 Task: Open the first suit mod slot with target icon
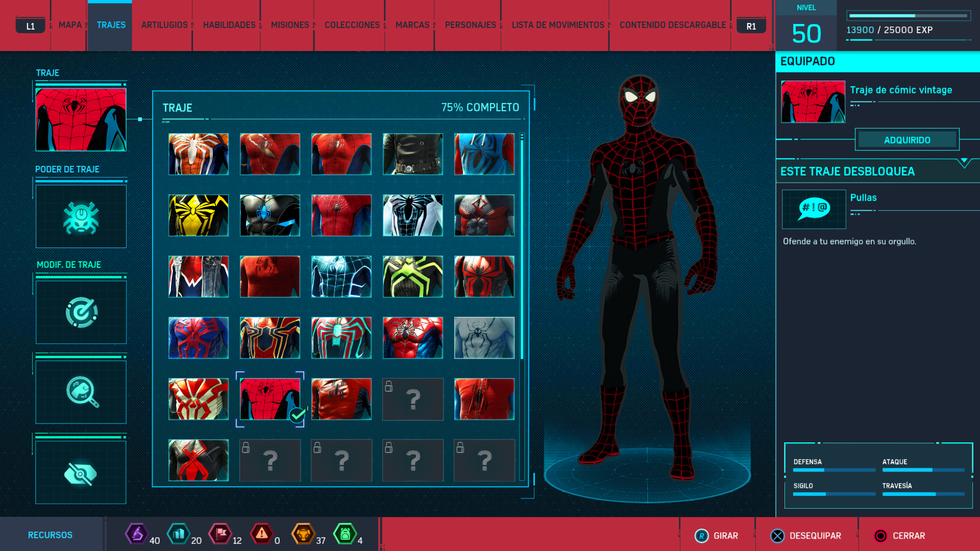coord(81,312)
